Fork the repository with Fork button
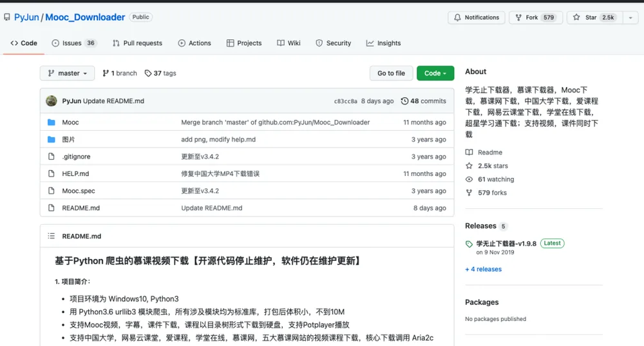The width and height of the screenshot is (644, 346). tap(536, 17)
